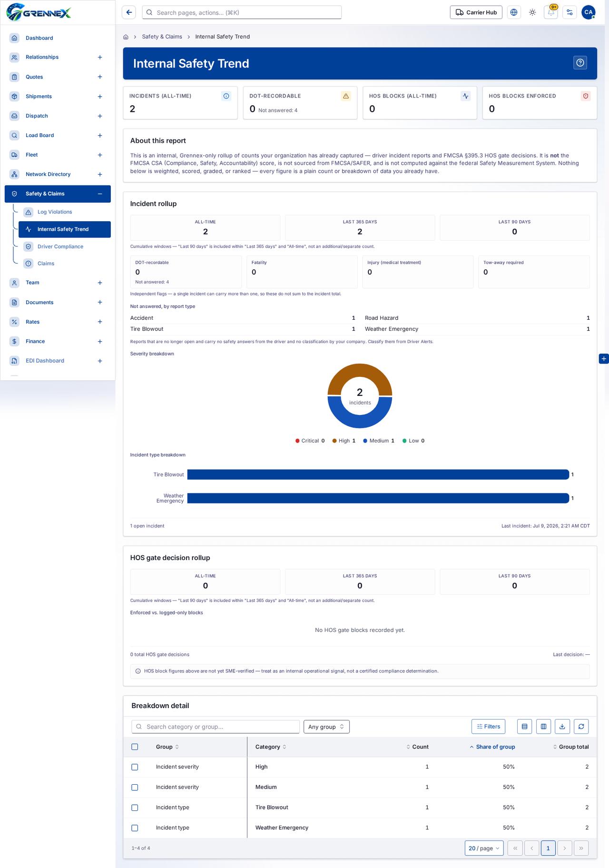609x868 pixels.
Task: Click the back arrow button in header
Action: [x=129, y=12]
